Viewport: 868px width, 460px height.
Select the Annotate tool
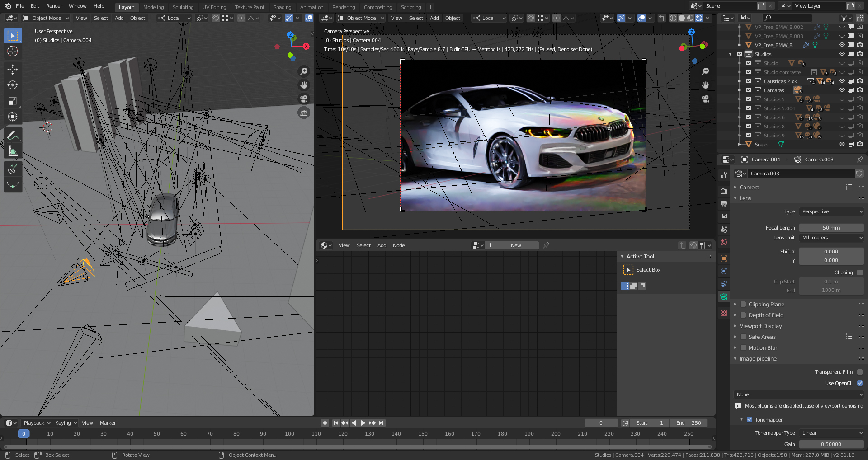click(13, 135)
